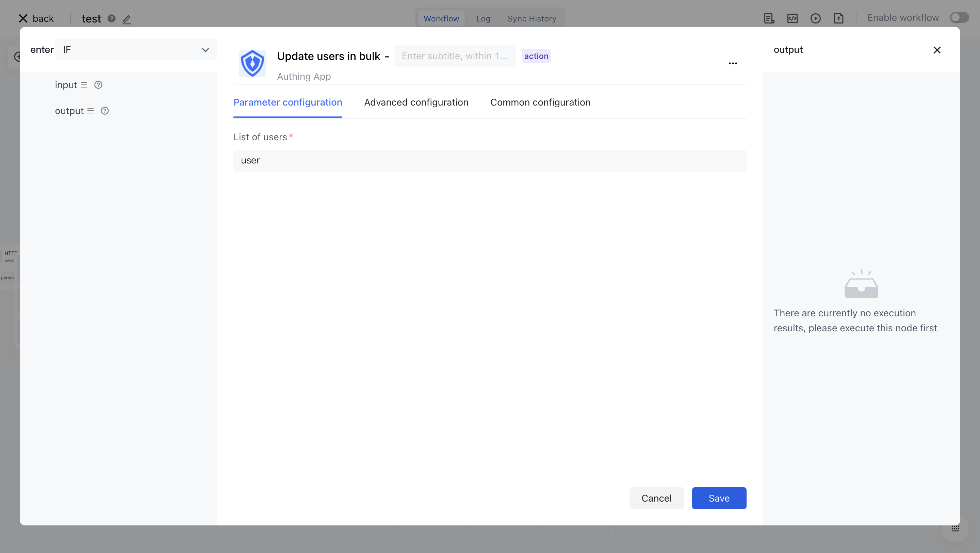The width and height of the screenshot is (980, 553).
Task: Close the output panel dialog
Action: pyautogui.click(x=937, y=50)
